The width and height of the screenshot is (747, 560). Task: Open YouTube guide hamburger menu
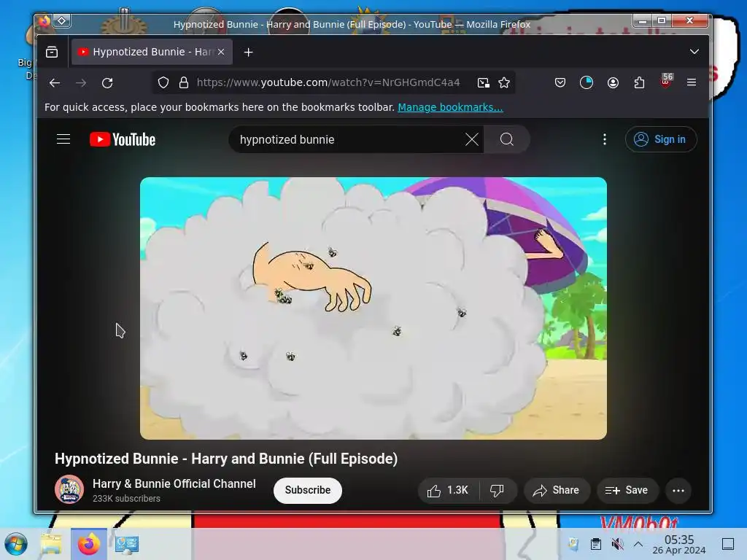[x=63, y=139]
